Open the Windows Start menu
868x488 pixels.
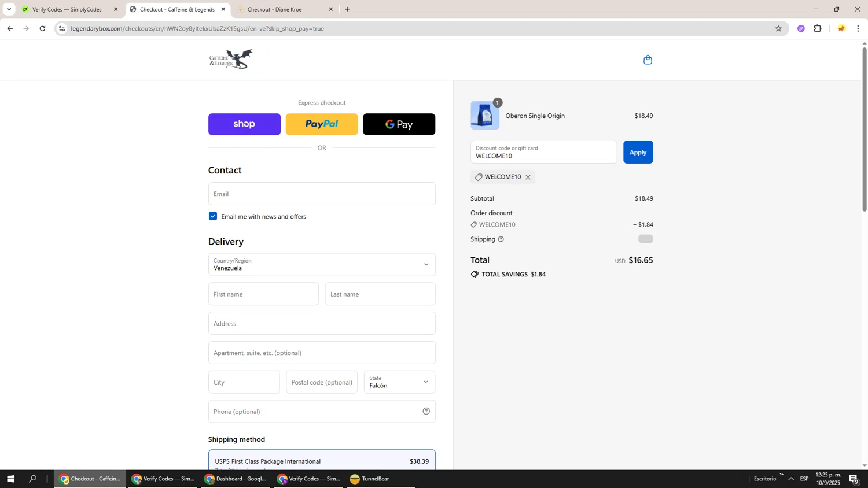point(10,479)
